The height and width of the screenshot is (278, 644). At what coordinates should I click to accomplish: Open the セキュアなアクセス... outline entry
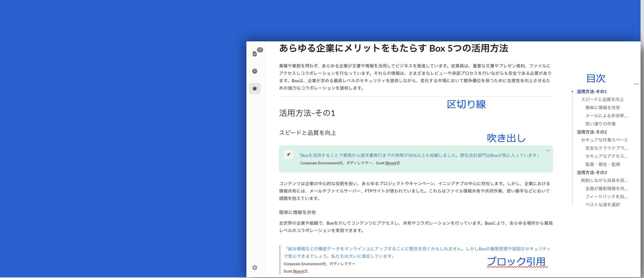tap(606, 156)
